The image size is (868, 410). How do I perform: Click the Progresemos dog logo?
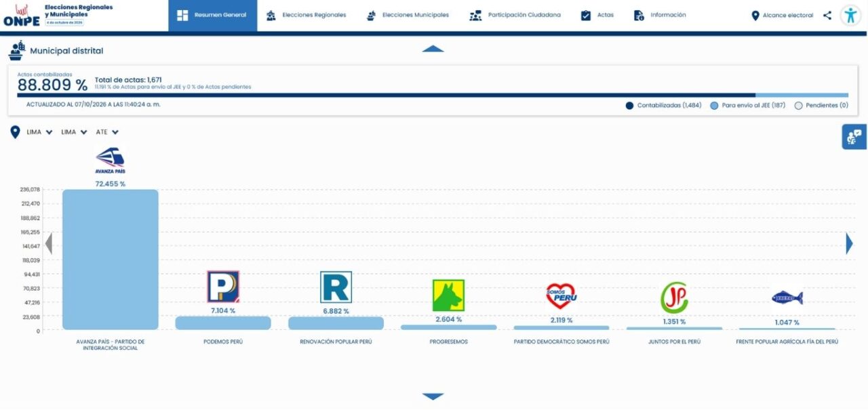pos(448,295)
